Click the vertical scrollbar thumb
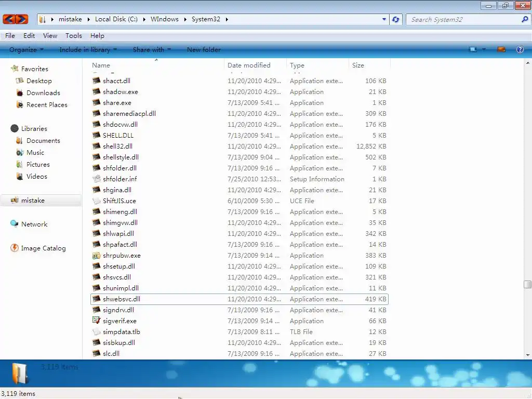Screen dimensions: 532x399 point(527,284)
